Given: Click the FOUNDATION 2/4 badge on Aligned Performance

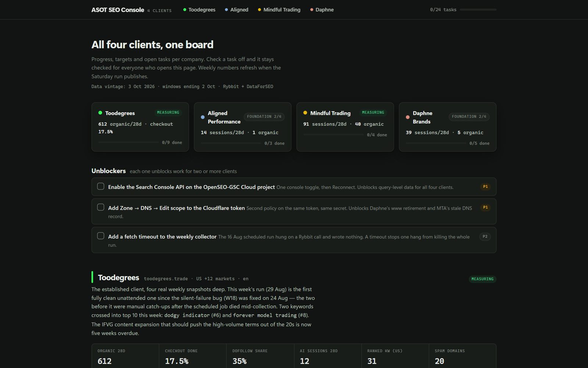Looking at the screenshot, I should [264, 117].
